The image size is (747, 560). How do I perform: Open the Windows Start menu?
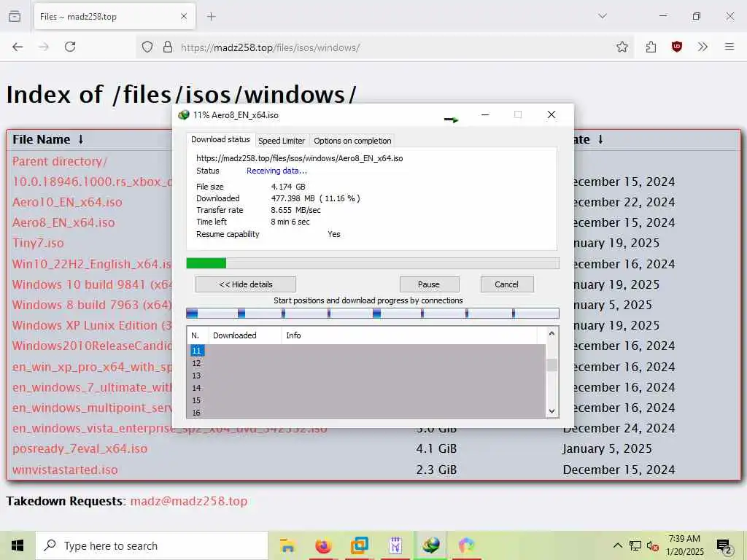(x=18, y=545)
